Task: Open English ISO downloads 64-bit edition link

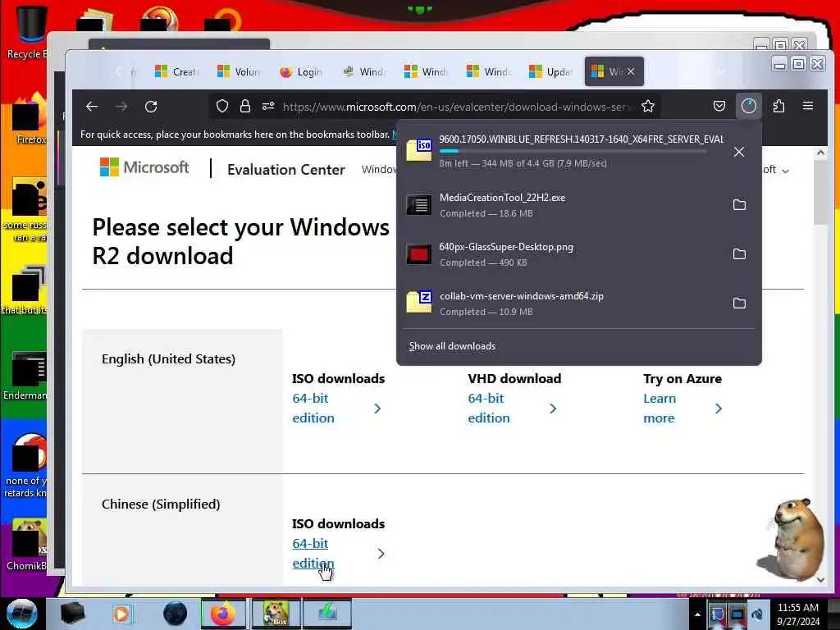Action: (313, 409)
